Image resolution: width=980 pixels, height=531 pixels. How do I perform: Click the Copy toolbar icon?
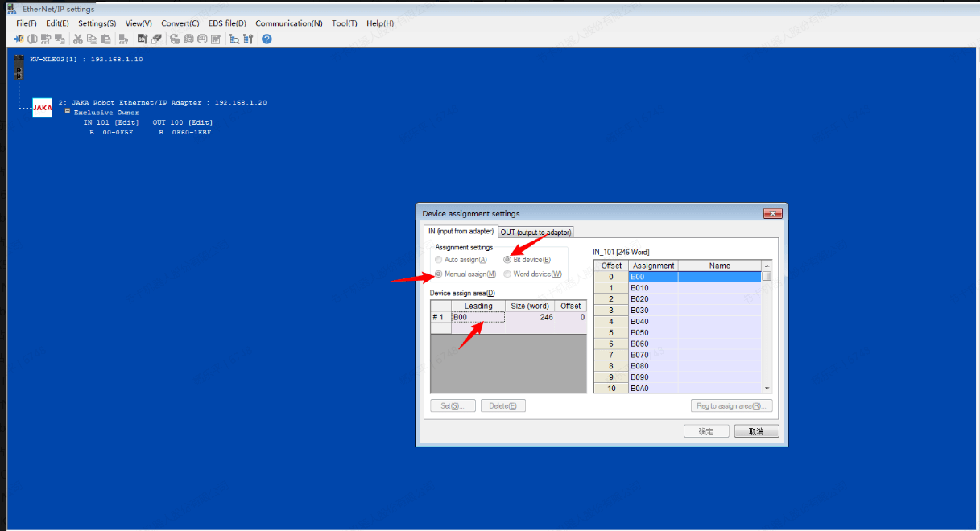tap(92, 39)
